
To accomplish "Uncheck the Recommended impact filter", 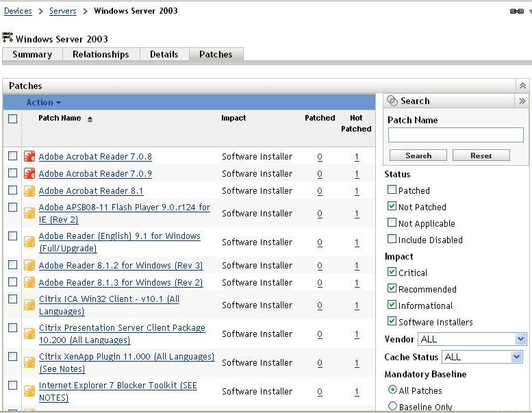I will click(x=392, y=288).
